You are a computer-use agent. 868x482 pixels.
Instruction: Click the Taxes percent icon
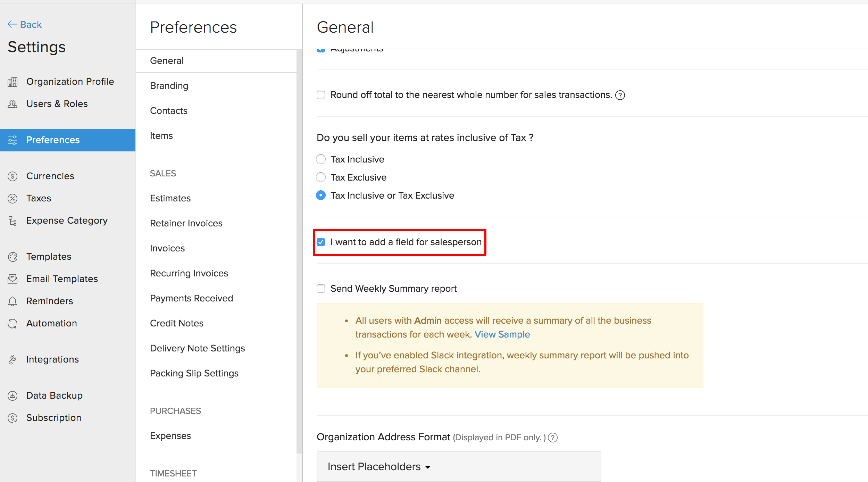pos(12,199)
